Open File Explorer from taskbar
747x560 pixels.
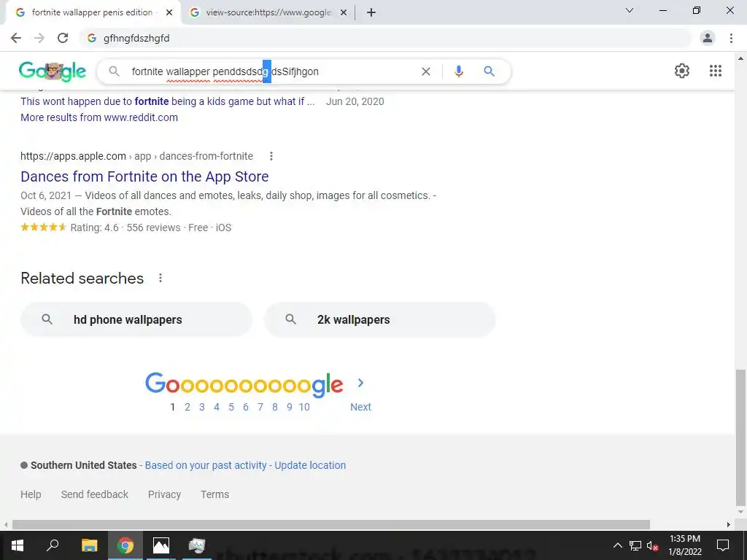[89, 545]
